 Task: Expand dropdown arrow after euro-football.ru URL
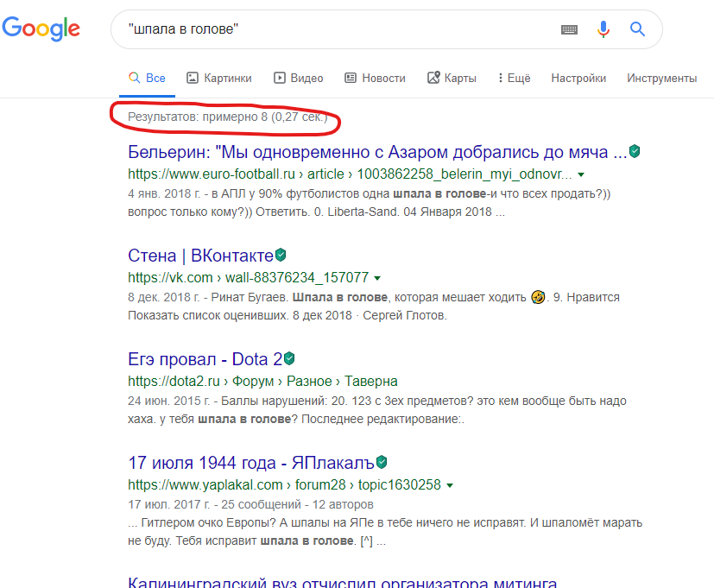[x=581, y=174]
